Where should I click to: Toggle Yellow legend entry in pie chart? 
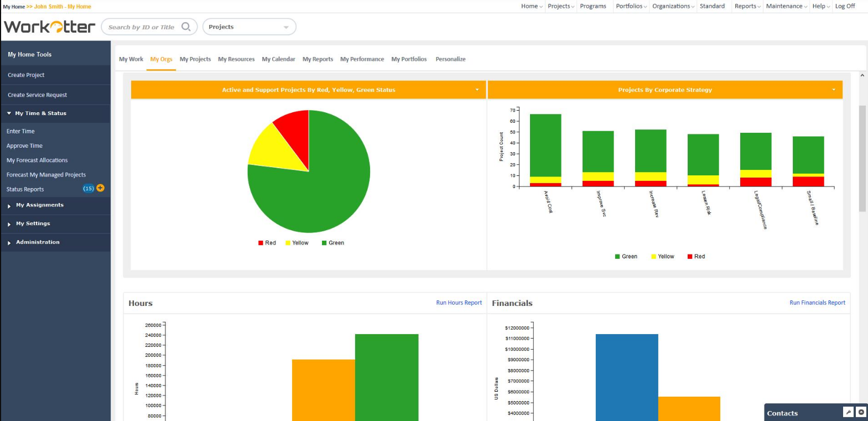pos(297,243)
